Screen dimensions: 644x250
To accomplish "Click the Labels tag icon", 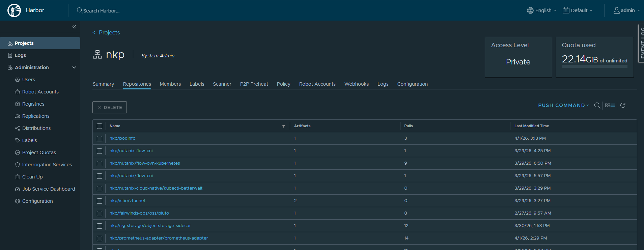I will (18, 140).
